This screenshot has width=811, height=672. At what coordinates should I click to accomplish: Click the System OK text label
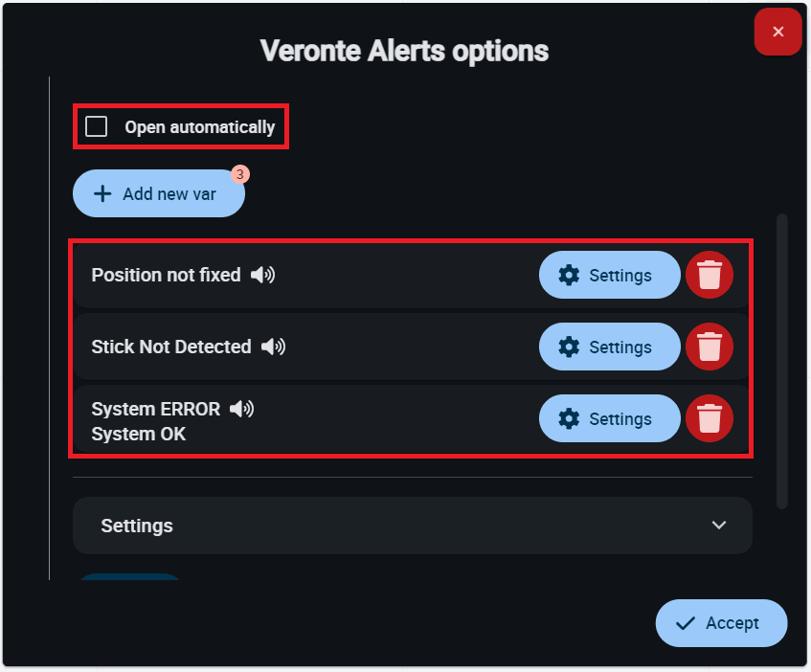139,435
